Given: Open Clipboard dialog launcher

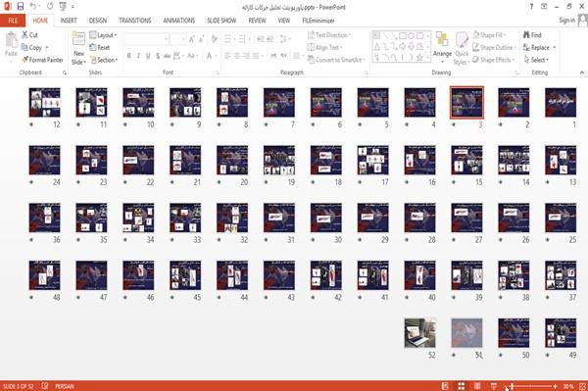Looking at the screenshot, I should 65,73.
